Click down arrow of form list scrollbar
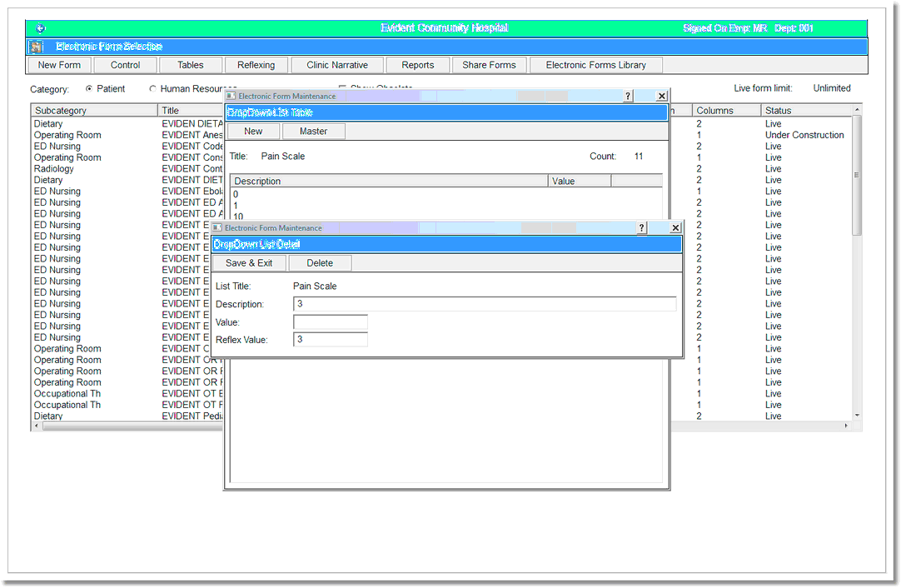The image size is (901, 588). coord(858,415)
